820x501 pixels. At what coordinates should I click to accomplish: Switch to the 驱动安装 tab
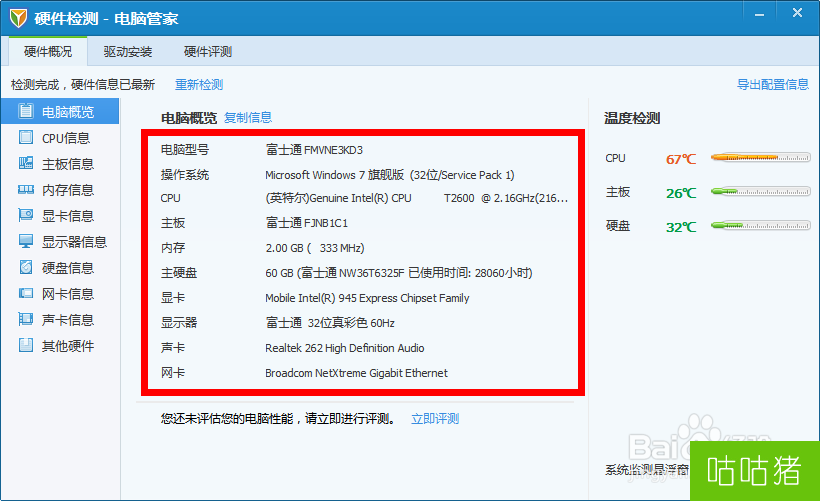click(128, 51)
